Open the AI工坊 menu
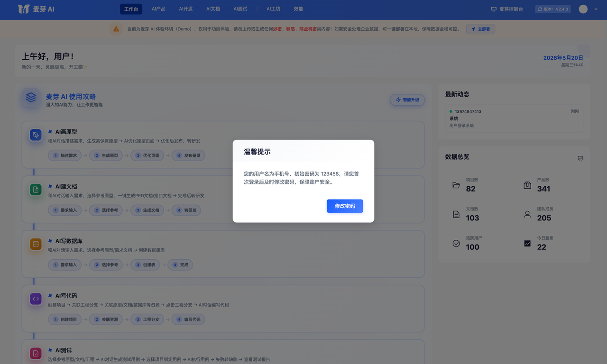Screen dimensions: 607x364 (273, 9)
